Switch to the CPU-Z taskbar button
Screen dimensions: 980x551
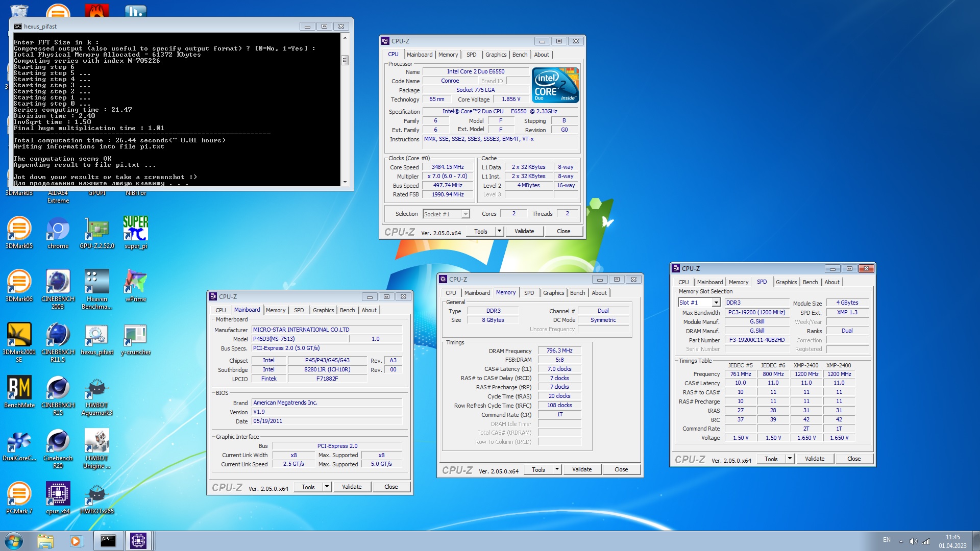138,541
